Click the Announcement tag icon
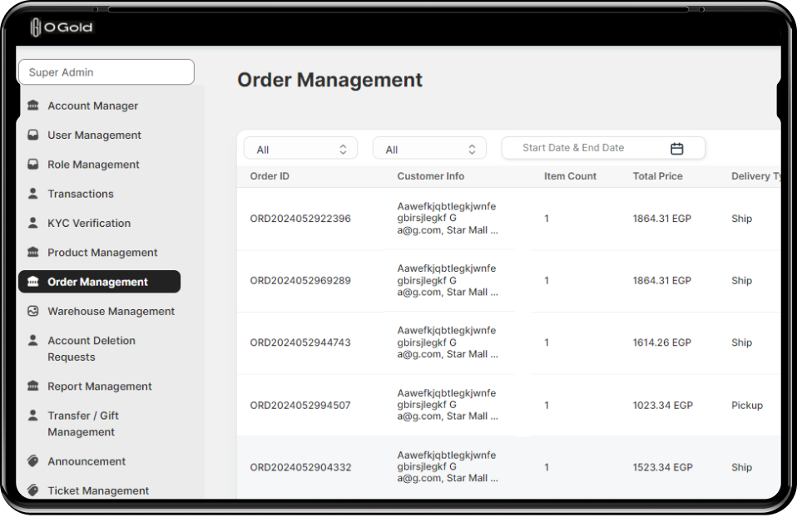This screenshot has width=797, height=532. point(33,461)
